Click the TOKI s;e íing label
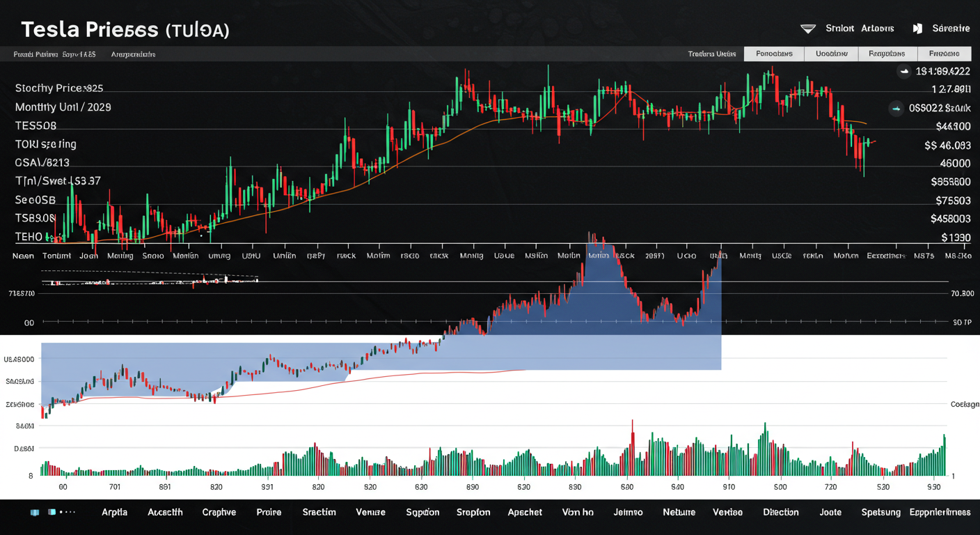The height and width of the screenshot is (535, 980). (45, 144)
